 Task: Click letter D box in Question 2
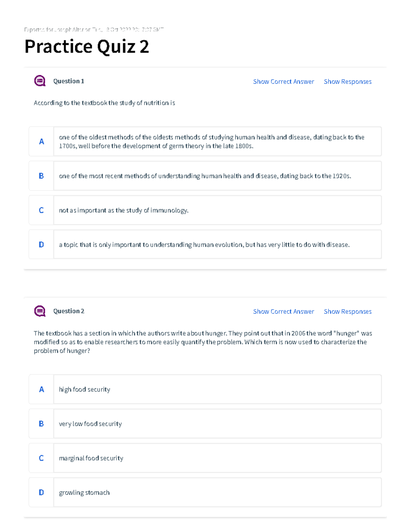pos(41,492)
